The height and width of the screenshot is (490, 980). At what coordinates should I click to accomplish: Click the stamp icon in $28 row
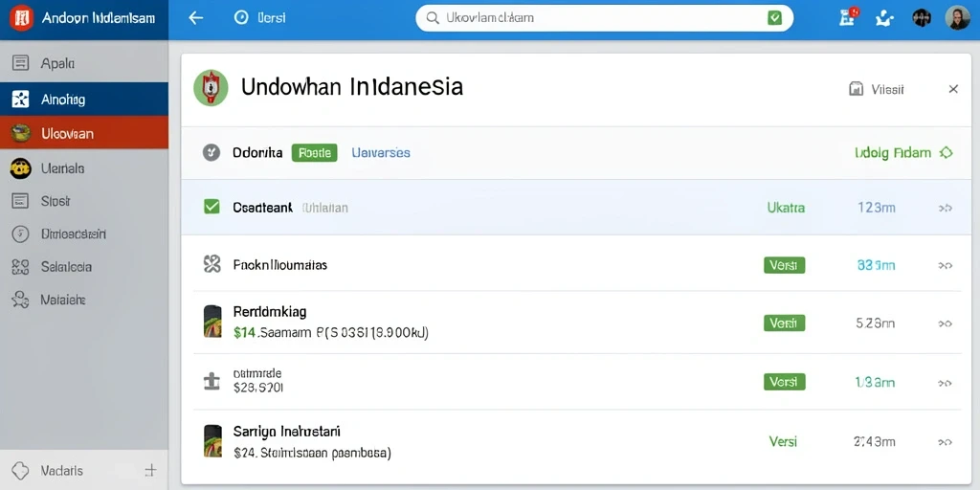[212, 381]
